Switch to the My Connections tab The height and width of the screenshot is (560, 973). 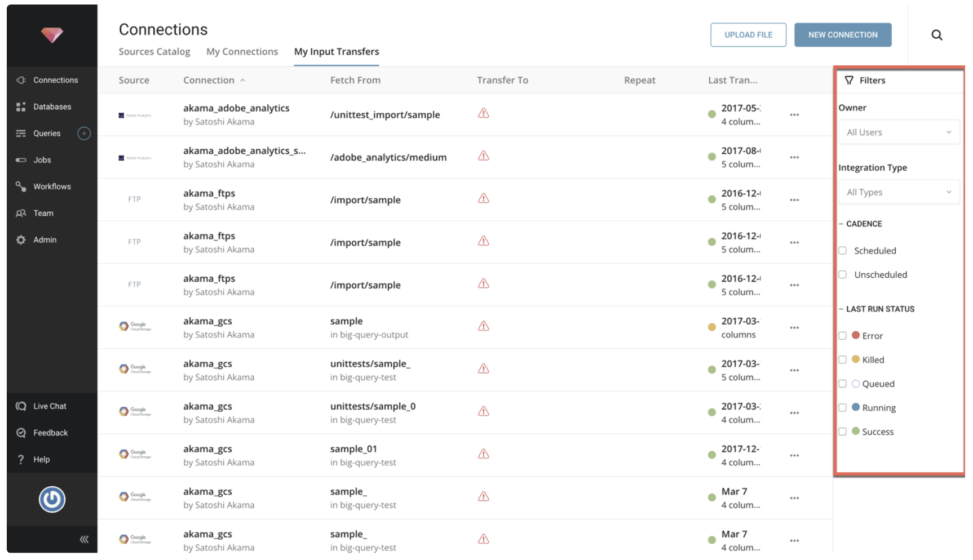tap(242, 52)
